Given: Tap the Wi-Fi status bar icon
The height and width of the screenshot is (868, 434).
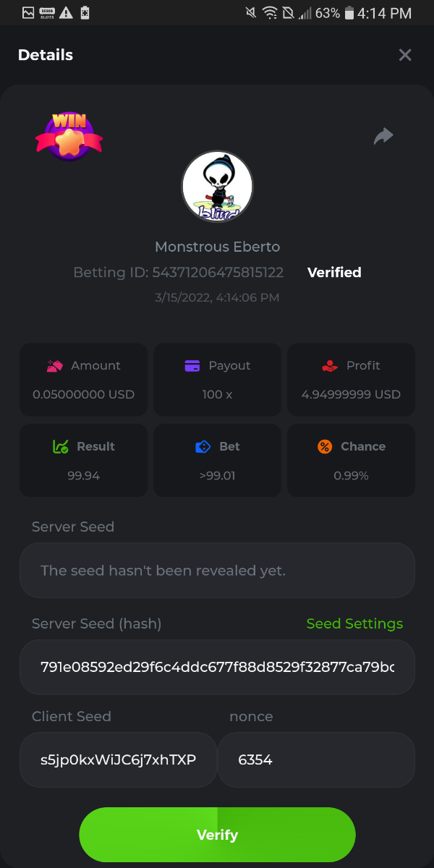Looking at the screenshot, I should [x=270, y=13].
